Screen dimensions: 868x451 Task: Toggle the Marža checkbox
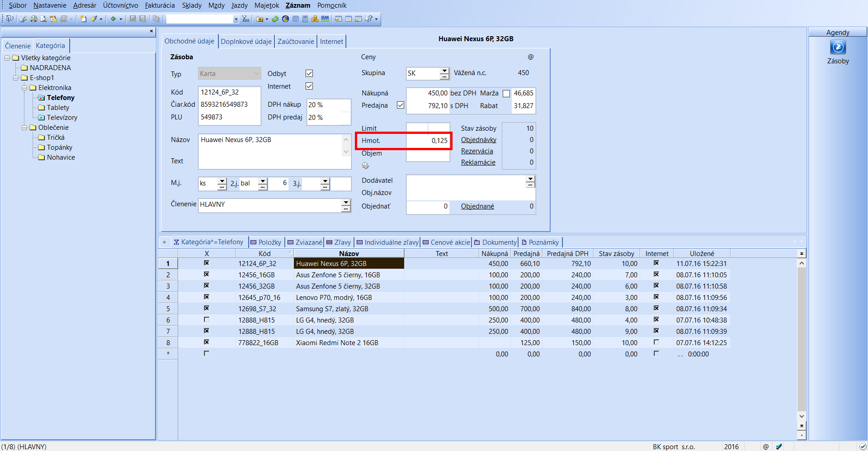click(x=506, y=93)
